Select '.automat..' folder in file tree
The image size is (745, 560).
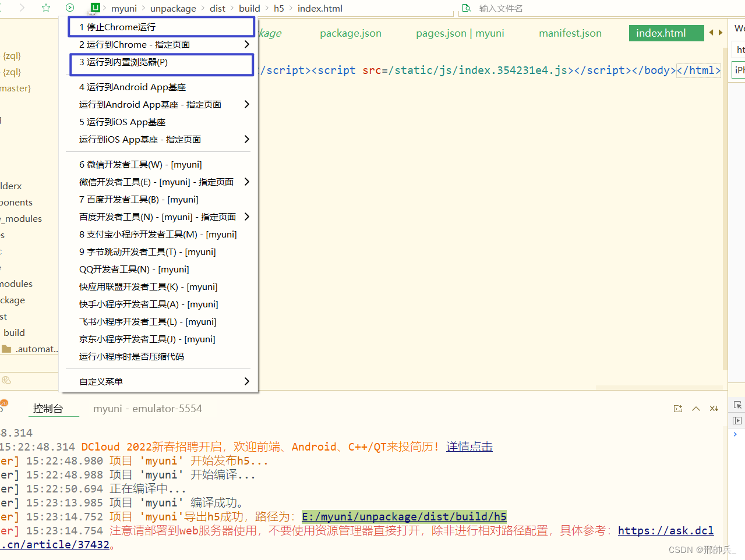point(37,349)
